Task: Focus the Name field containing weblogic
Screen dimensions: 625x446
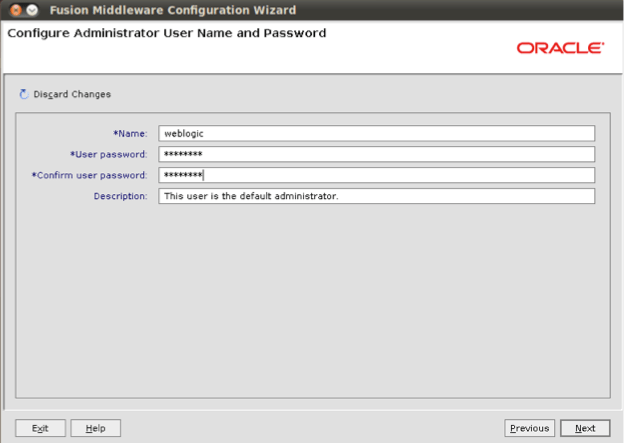Action: [x=376, y=133]
